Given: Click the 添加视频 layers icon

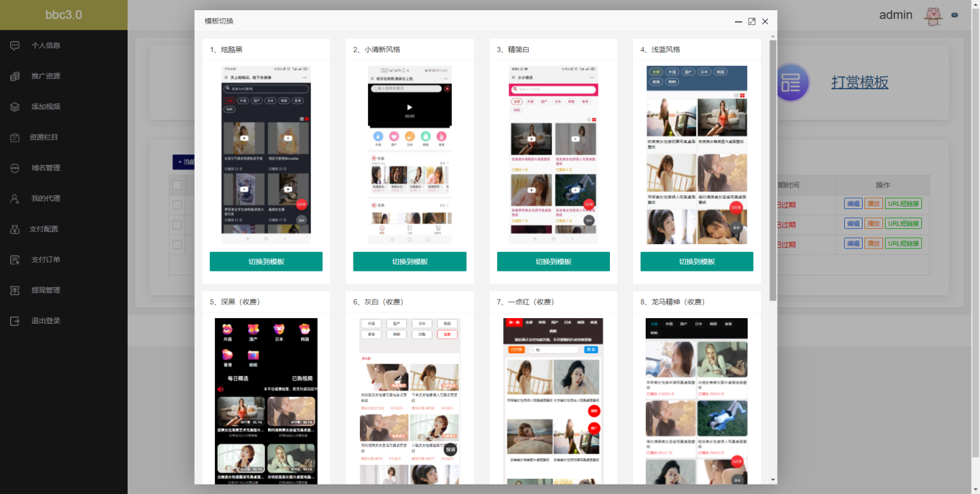Looking at the screenshot, I should tap(15, 106).
